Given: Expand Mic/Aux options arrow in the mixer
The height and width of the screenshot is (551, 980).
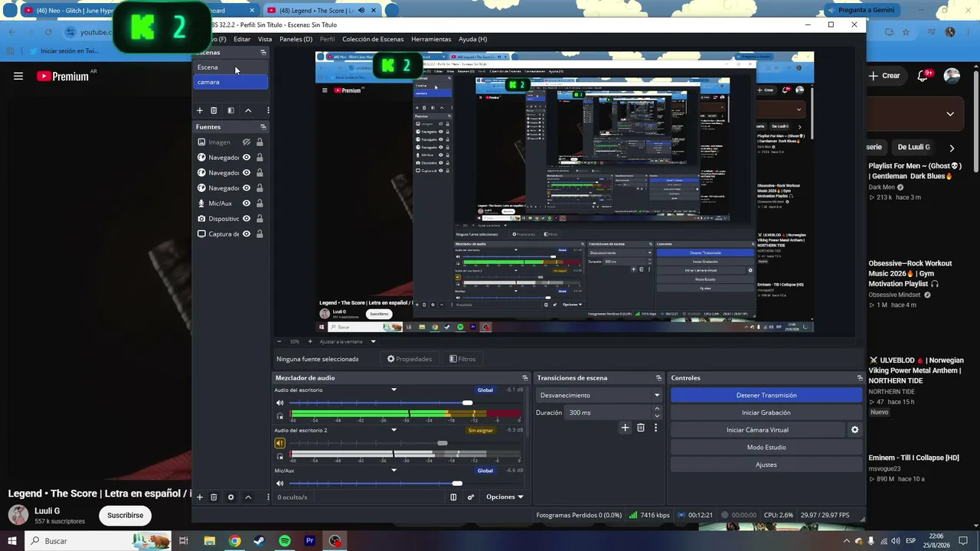Looking at the screenshot, I should [x=394, y=471].
